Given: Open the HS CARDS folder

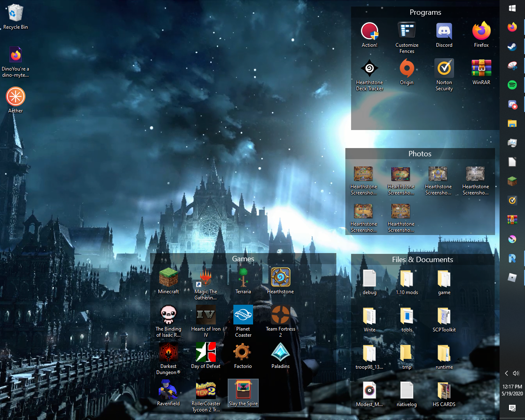Looking at the screenshot, I should pos(444,394).
